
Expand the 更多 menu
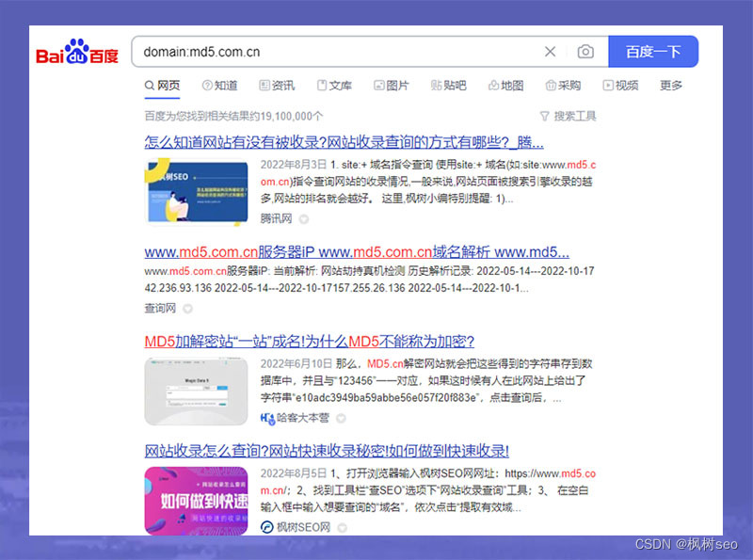[x=671, y=86]
